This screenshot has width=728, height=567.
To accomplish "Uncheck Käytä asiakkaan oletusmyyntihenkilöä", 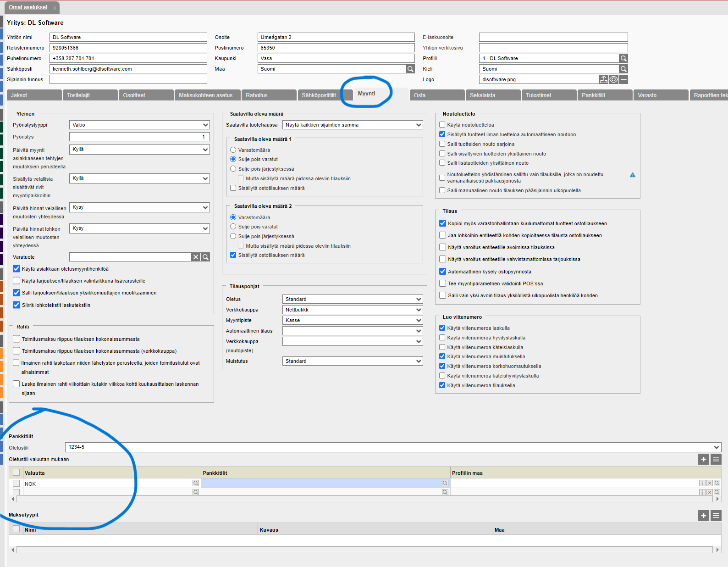I will pos(17,269).
